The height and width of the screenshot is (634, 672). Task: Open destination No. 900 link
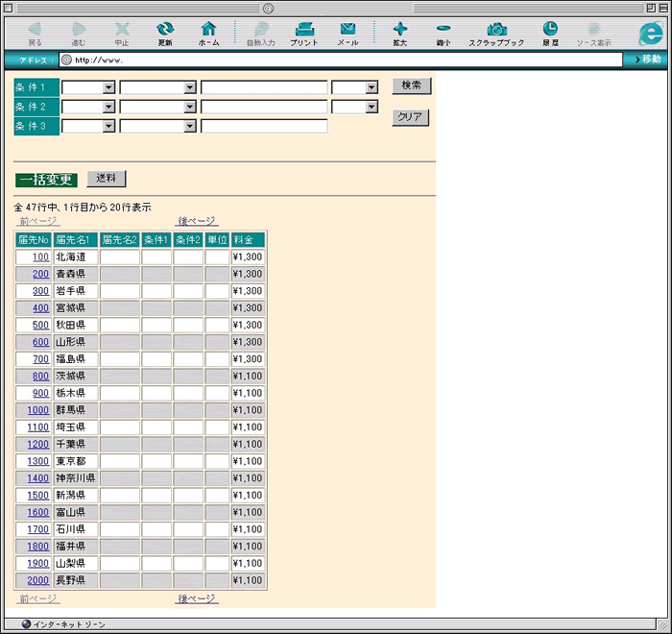(x=40, y=393)
